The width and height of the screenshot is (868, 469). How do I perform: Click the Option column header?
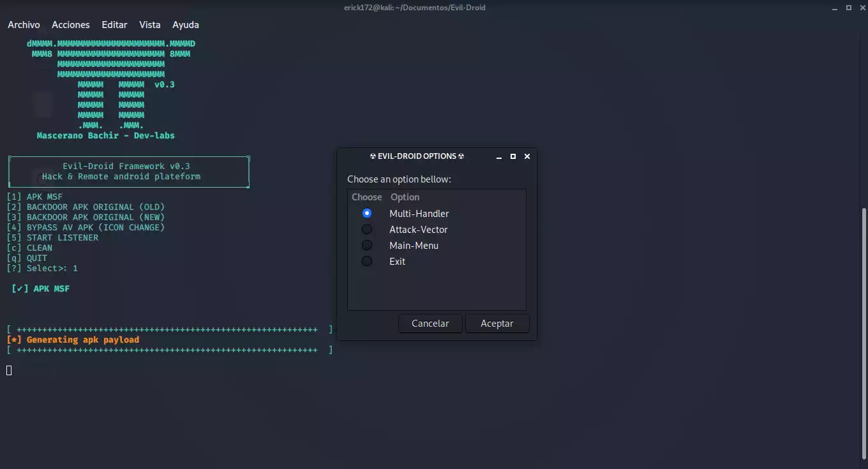coord(405,197)
